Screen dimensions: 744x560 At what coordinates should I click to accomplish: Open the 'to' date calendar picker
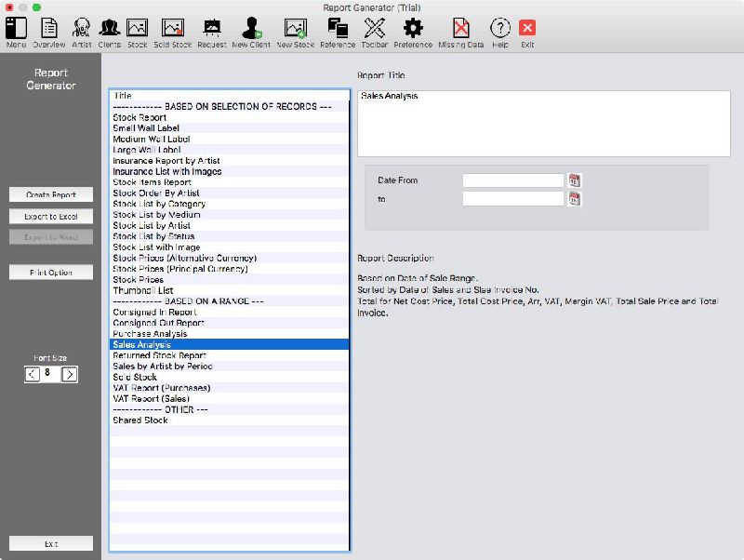coord(574,199)
